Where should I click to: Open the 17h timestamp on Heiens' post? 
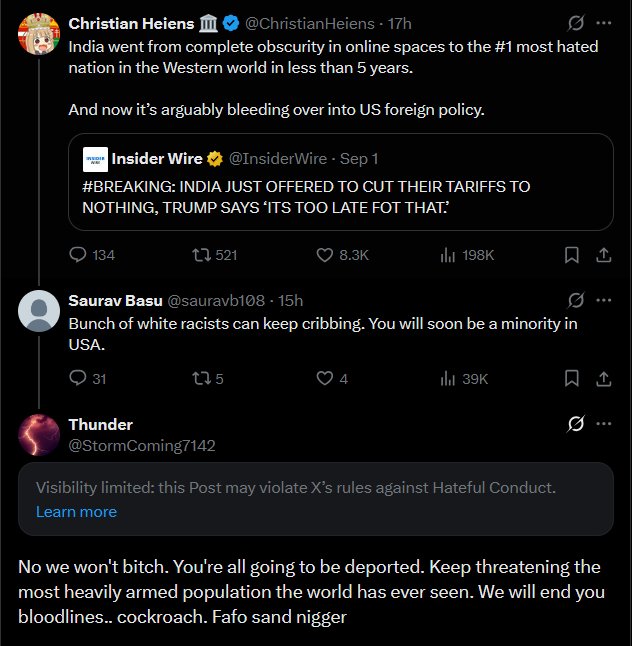[x=400, y=23]
